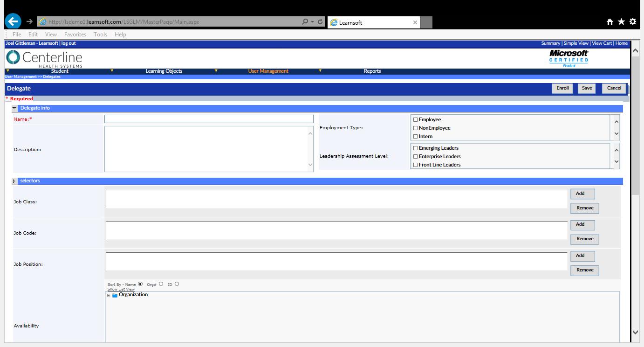Click the favorites star icon

pos(621,22)
